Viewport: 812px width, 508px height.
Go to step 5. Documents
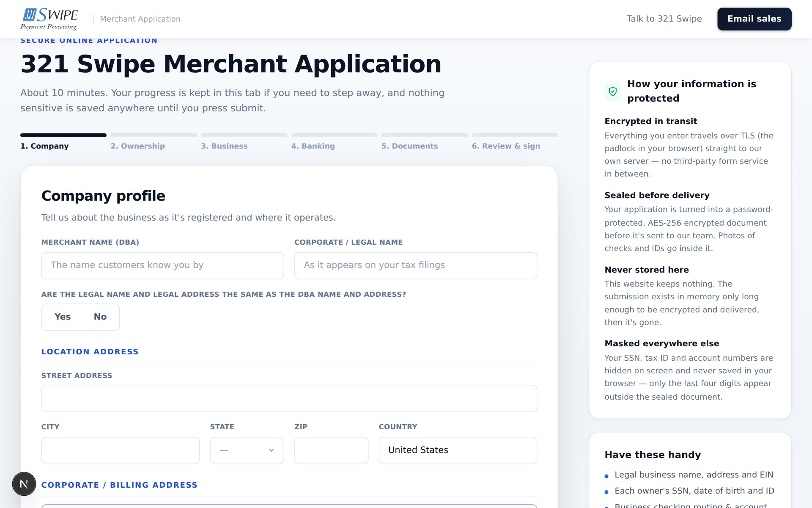pyautogui.click(x=425, y=142)
